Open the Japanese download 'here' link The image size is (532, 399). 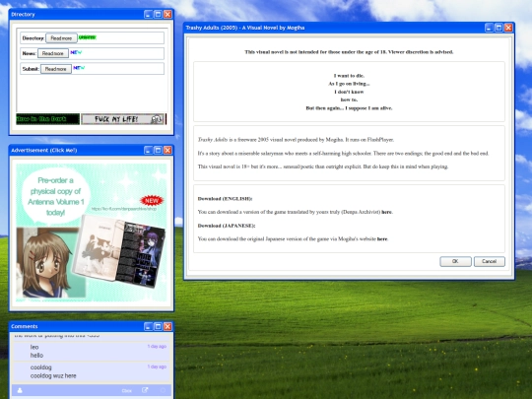[x=382, y=238]
